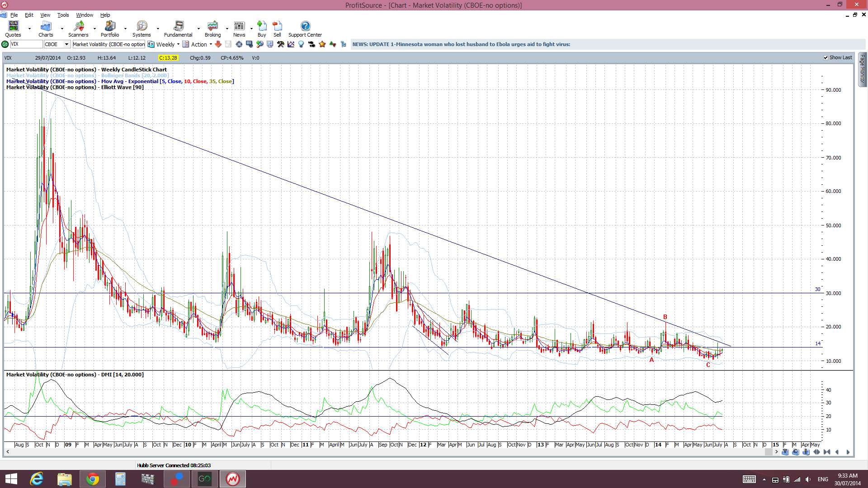Click the red and green arrows icon
This screenshot has height=488, width=868.
click(333, 44)
